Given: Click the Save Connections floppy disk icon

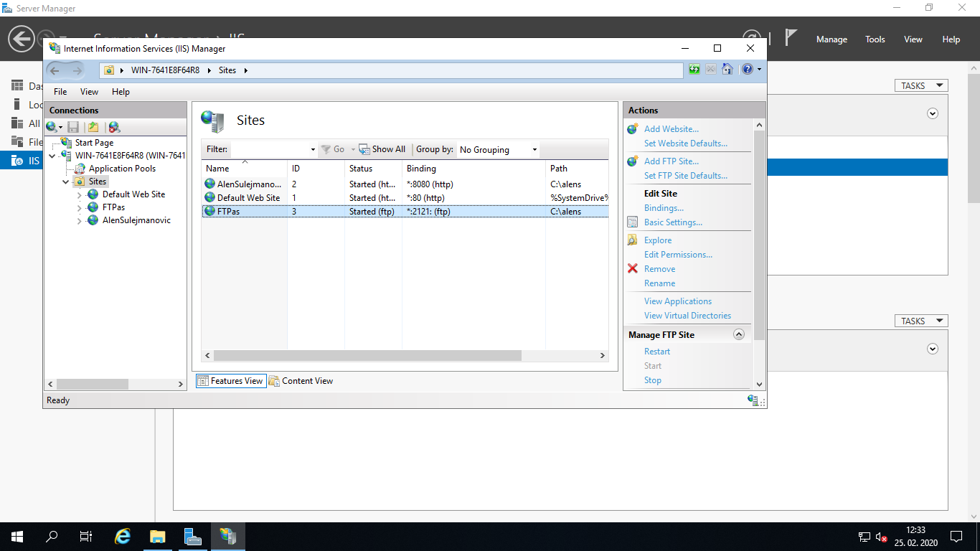Looking at the screenshot, I should pos(73,127).
